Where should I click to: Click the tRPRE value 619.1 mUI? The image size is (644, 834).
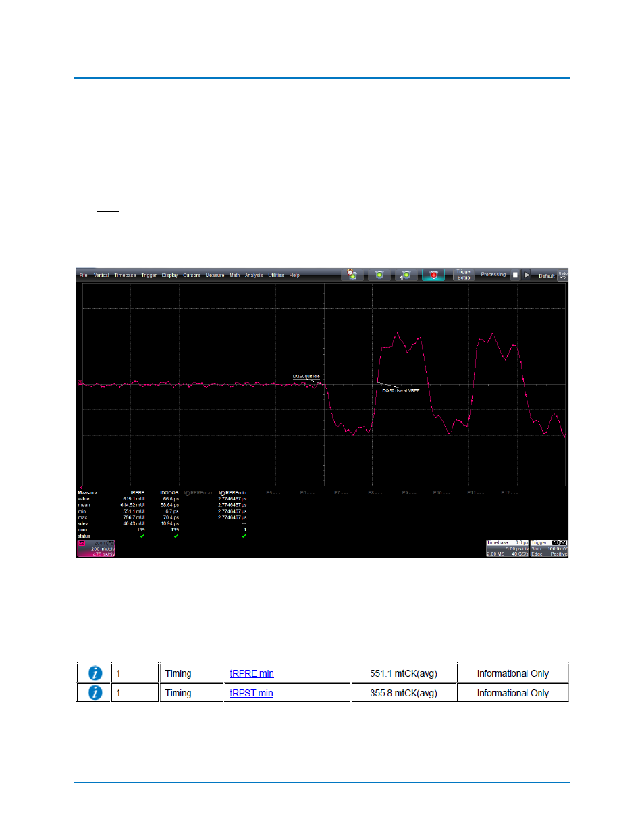point(134,499)
